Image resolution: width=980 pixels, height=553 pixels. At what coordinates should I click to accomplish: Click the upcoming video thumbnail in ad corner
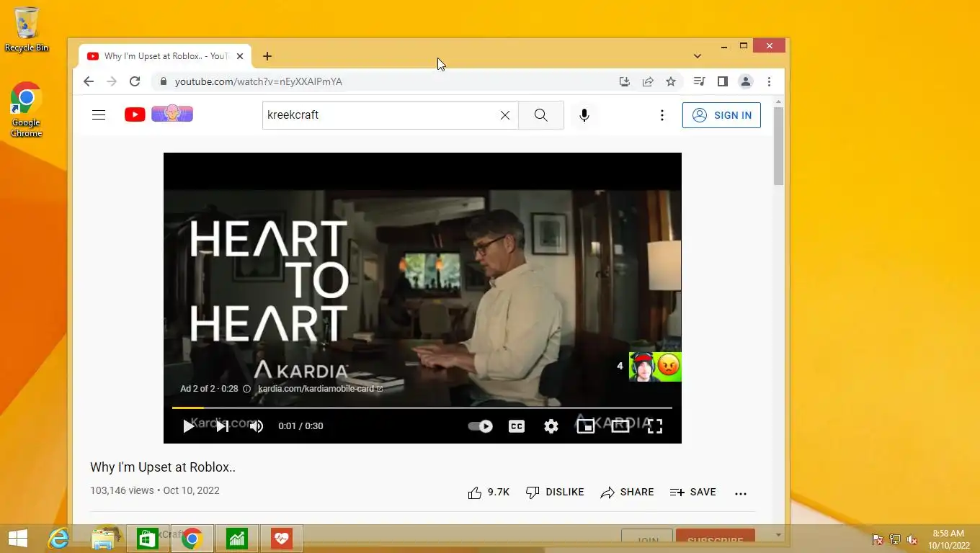(x=655, y=367)
